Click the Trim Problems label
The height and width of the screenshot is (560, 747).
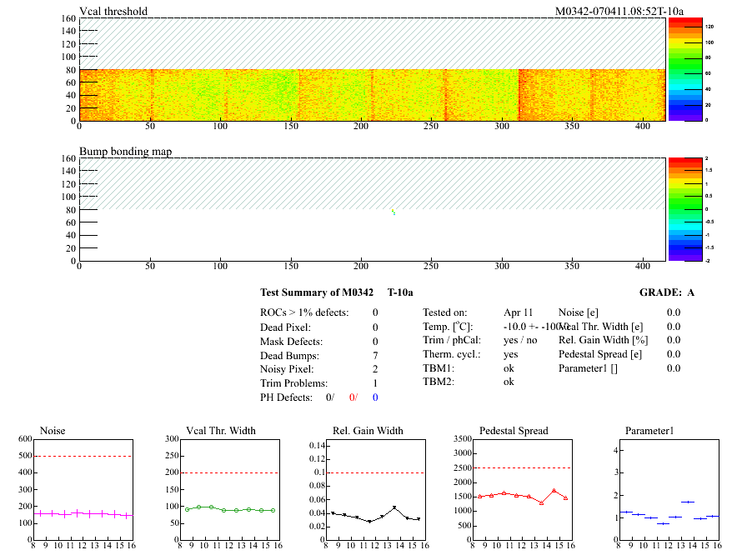tap(294, 383)
